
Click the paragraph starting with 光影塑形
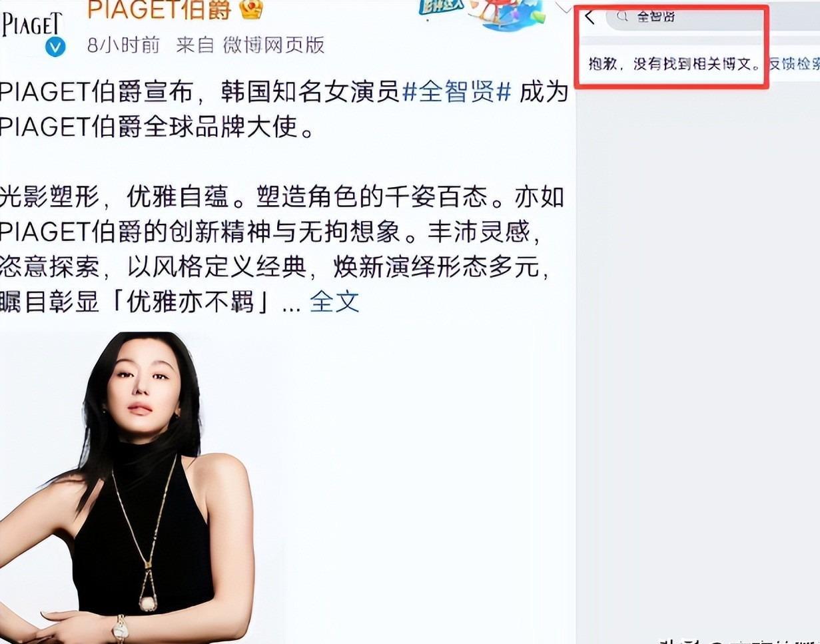coord(284,249)
